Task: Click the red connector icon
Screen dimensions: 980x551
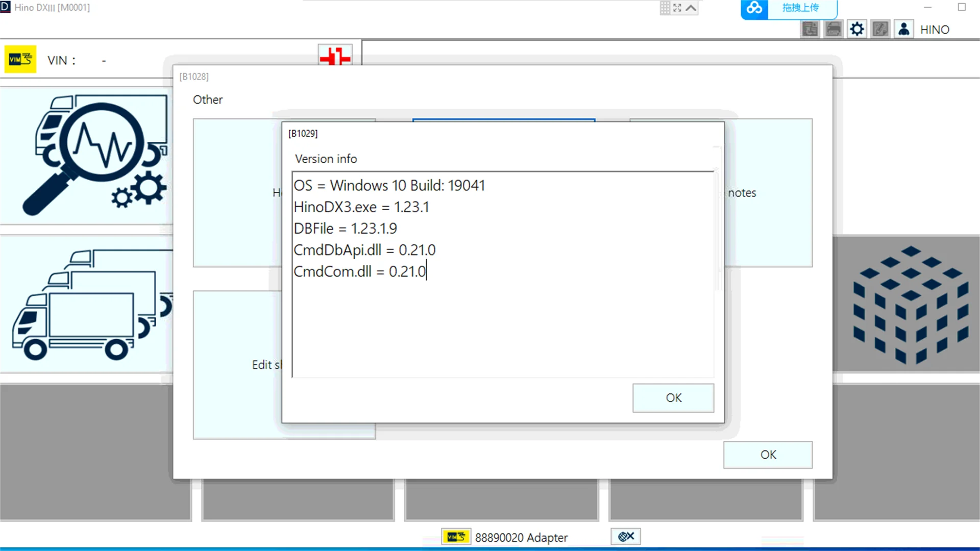Action: pos(335,55)
